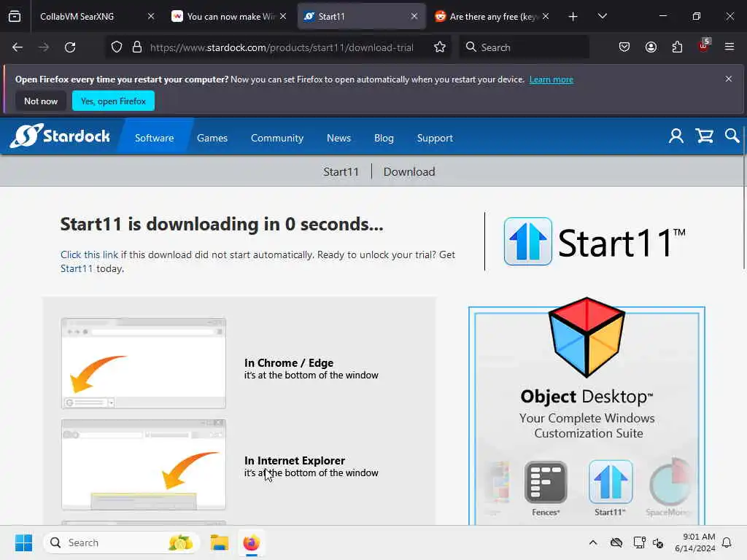747x560 pixels.
Task: Open Pocket save icon
Action: 624,47
